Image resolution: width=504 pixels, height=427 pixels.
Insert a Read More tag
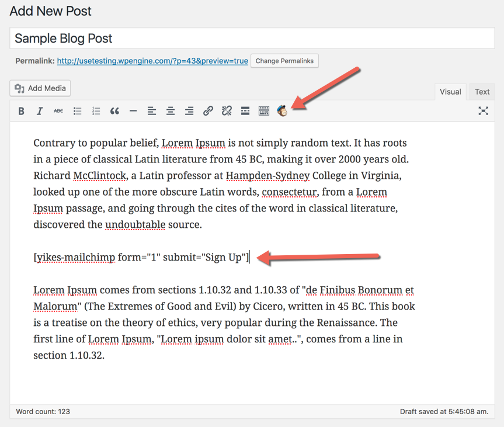pyautogui.click(x=245, y=111)
